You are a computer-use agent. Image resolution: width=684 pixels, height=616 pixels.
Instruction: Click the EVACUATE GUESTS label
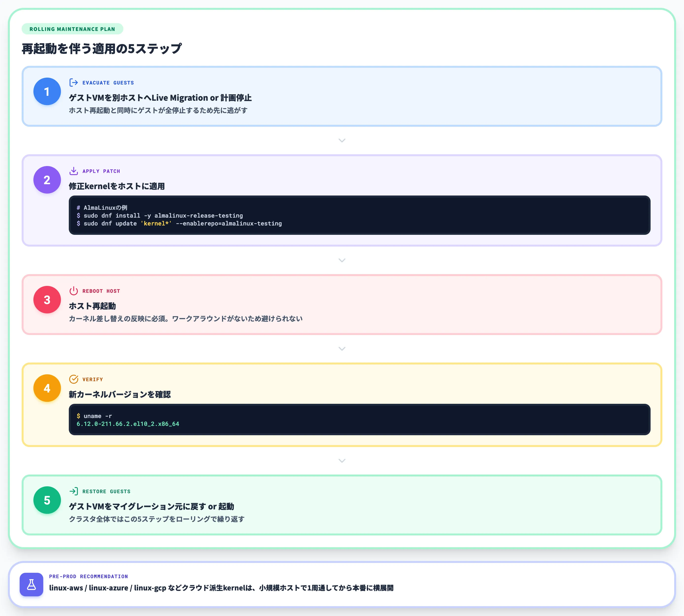(x=108, y=83)
